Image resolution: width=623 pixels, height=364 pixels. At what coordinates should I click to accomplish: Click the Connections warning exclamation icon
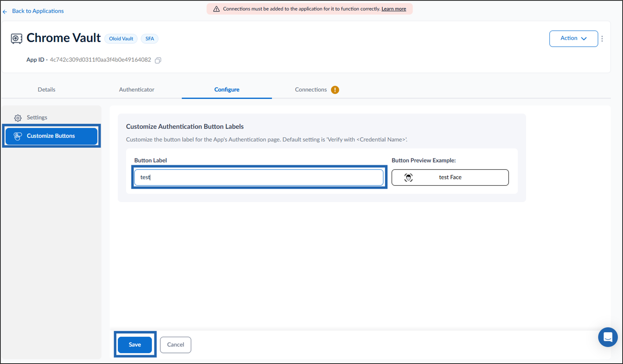pyautogui.click(x=335, y=90)
